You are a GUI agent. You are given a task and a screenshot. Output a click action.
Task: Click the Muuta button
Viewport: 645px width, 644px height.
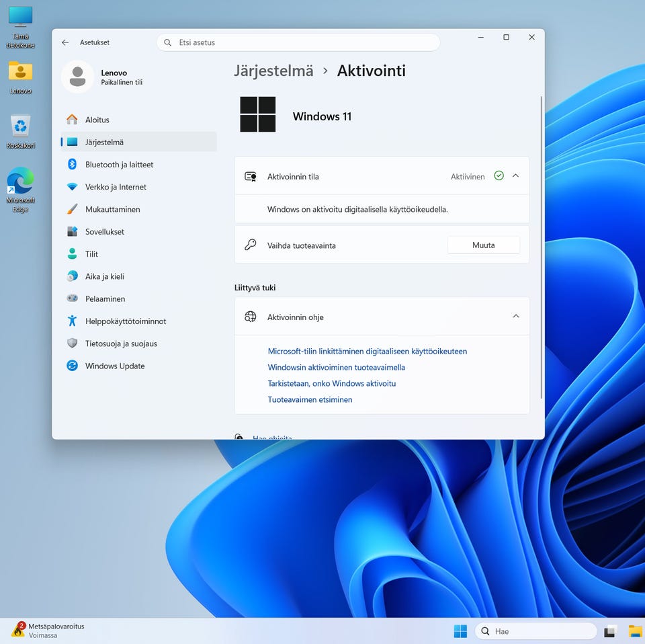[483, 245]
